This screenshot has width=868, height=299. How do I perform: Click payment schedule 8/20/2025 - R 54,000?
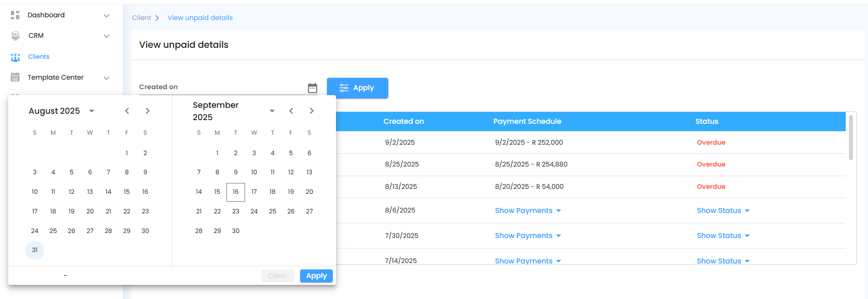pyautogui.click(x=529, y=187)
